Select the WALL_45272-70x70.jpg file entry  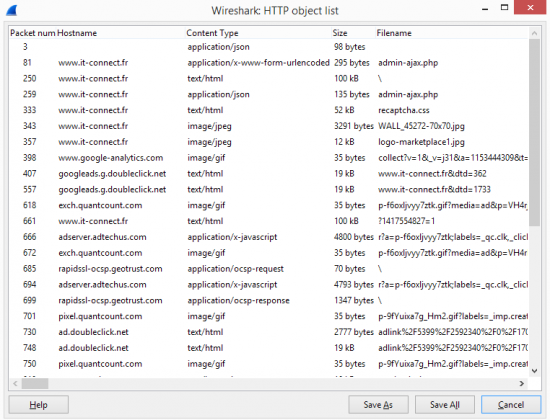[x=421, y=126]
